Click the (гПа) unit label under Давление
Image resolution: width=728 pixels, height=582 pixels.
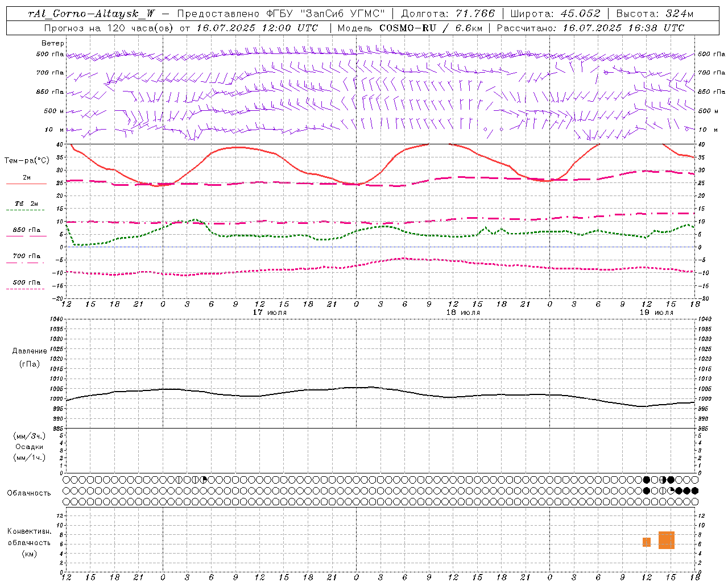pos(30,364)
